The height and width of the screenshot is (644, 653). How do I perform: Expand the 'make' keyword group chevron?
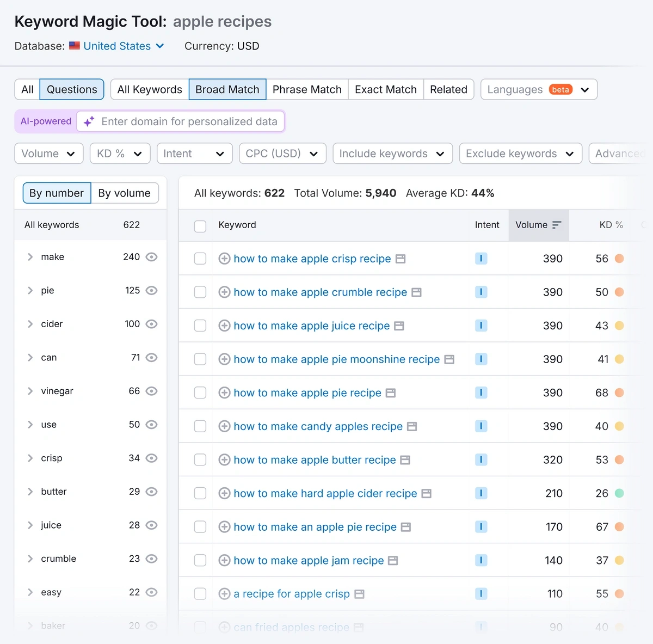point(30,257)
